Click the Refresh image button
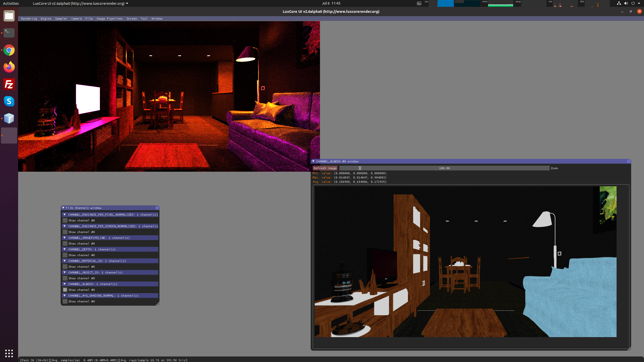The image size is (644, 362). (325, 168)
